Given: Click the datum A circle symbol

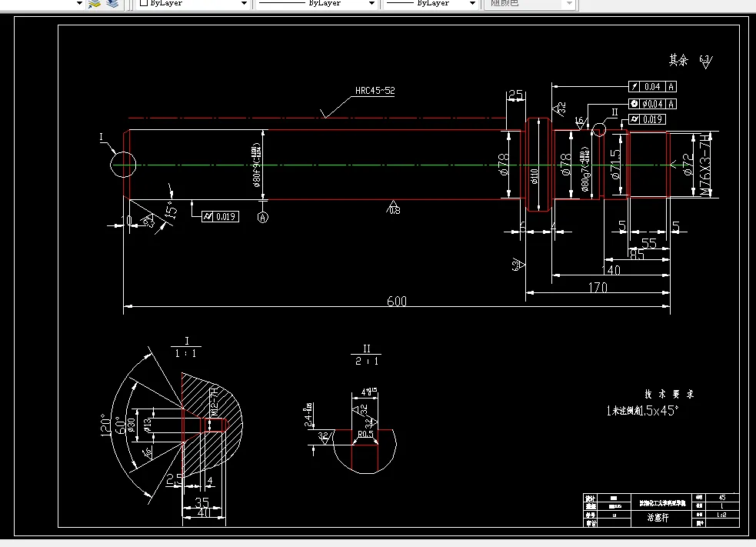Looking at the screenshot, I should coord(263,218).
